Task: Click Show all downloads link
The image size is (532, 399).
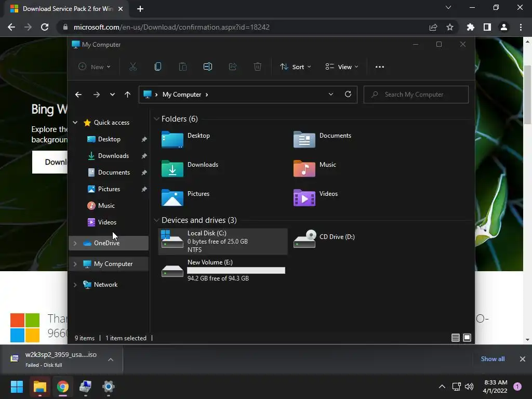Action: [493, 359]
